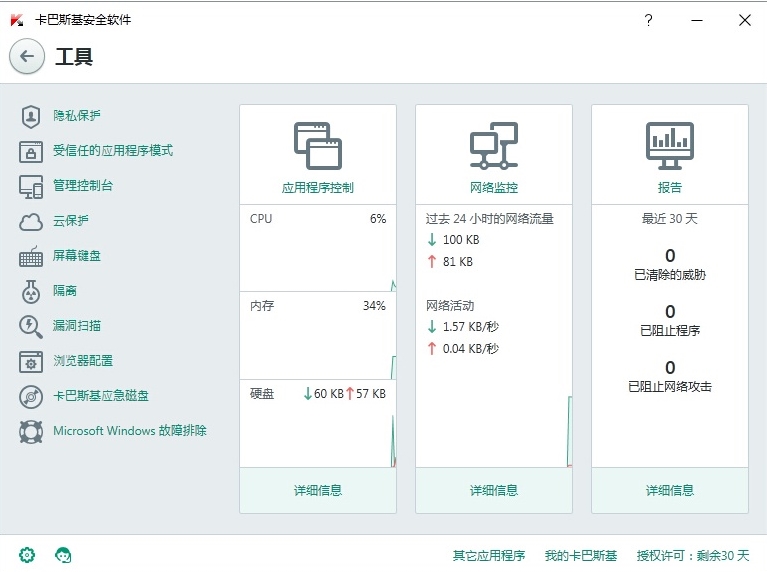
Task: Click 授权许可：剩余30 天 link
Action: [693, 555]
